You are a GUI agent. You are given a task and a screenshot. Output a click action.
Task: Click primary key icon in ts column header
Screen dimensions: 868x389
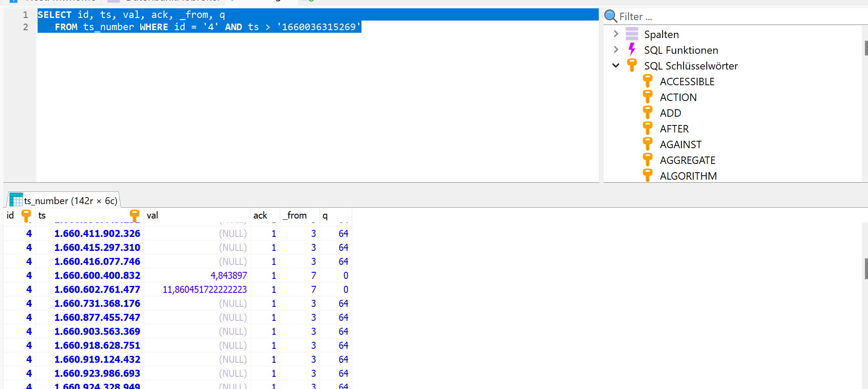135,215
